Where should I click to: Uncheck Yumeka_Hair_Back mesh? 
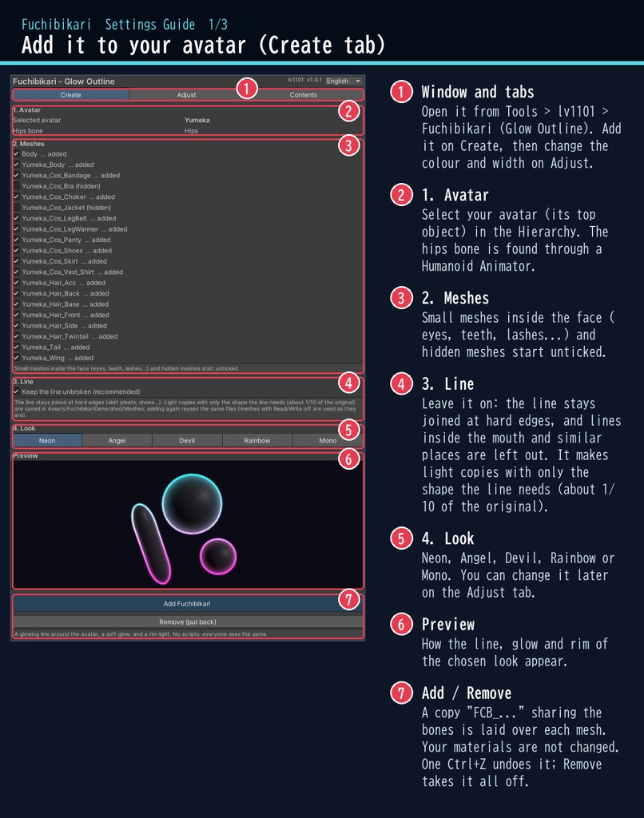click(x=17, y=293)
